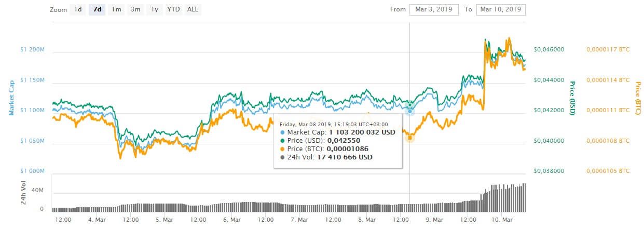Click the blue Market Cap marker on chart
644x229 pixels.
[x=409, y=111]
